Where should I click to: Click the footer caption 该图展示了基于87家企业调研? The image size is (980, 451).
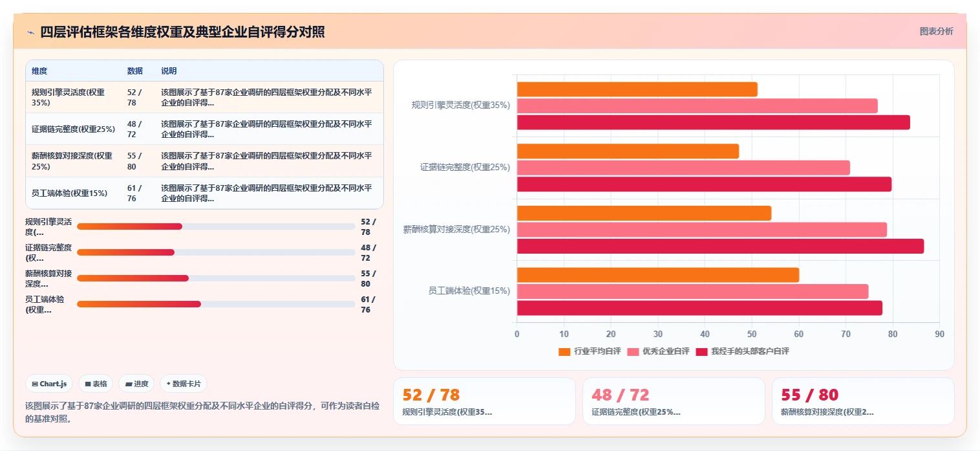click(x=202, y=412)
